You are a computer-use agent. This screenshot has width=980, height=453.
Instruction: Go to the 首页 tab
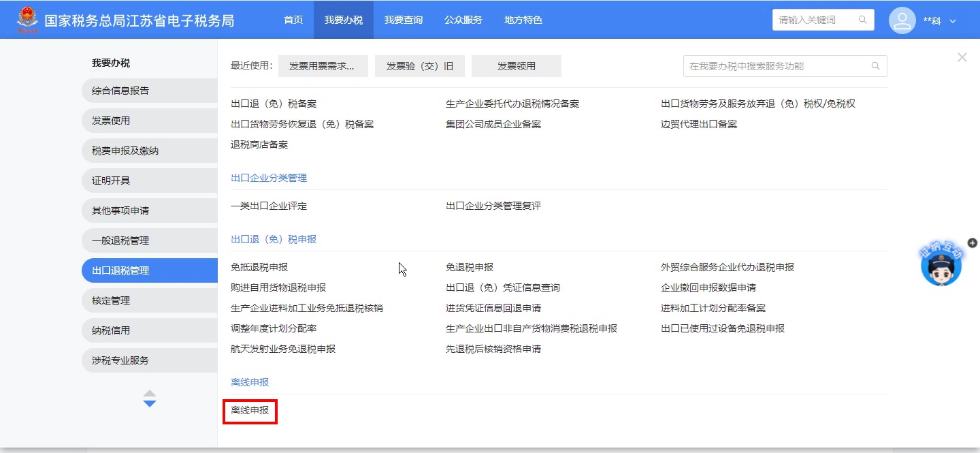tap(293, 20)
